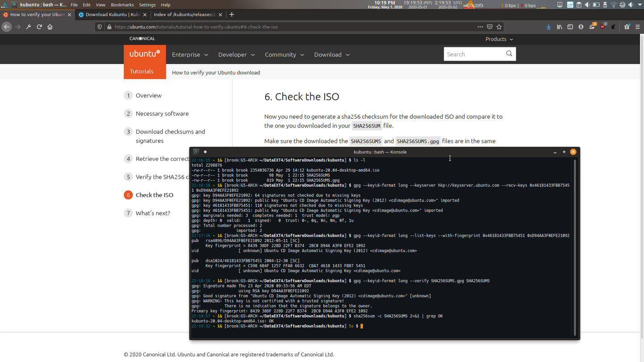This screenshot has height=362, width=644.
Task: Open the Arch application launcher icon
Action: (4, 4)
